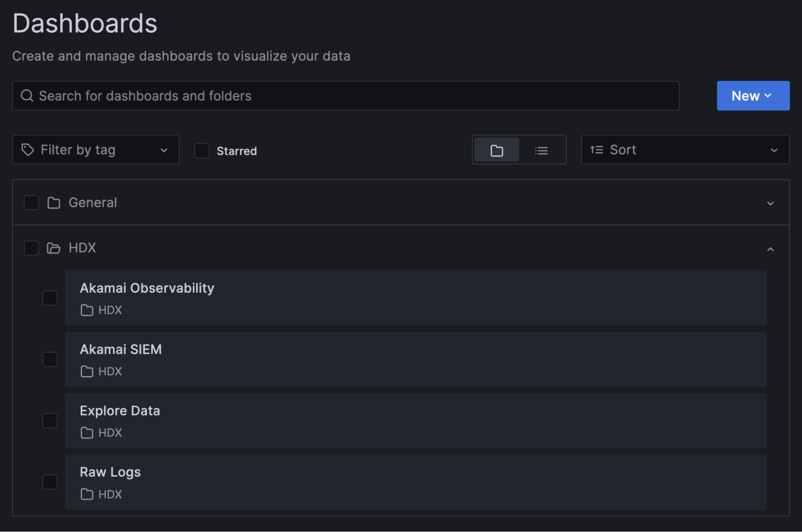This screenshot has height=532, width=802.
Task: Focus the dashboards search field
Action: [345, 96]
